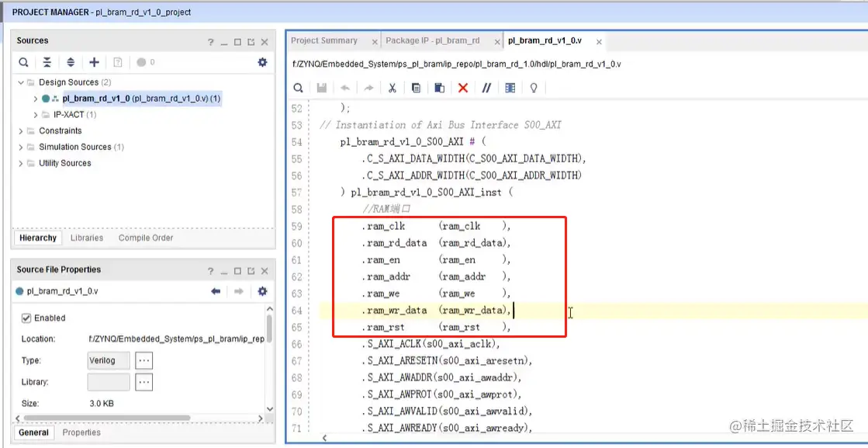Float the Sources panel
This screenshot has height=448, width=868.
[251, 42]
